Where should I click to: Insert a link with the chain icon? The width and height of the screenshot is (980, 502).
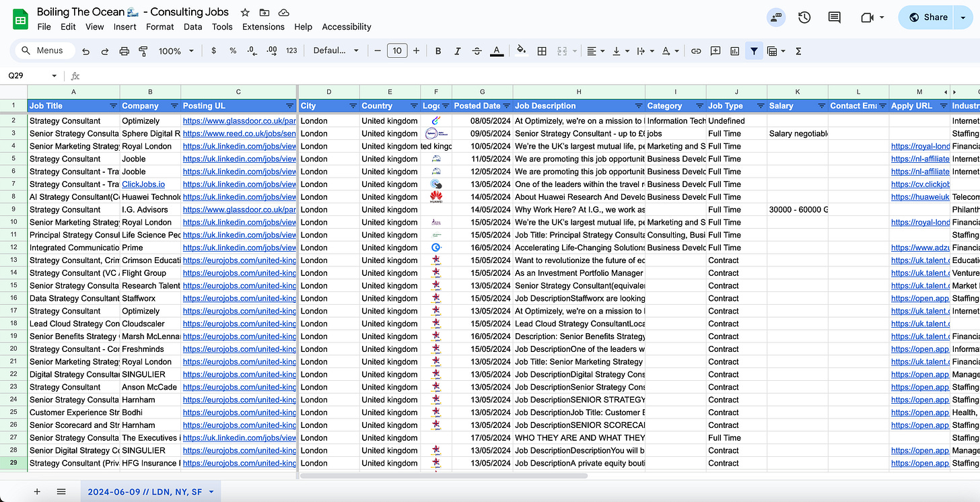[696, 51]
